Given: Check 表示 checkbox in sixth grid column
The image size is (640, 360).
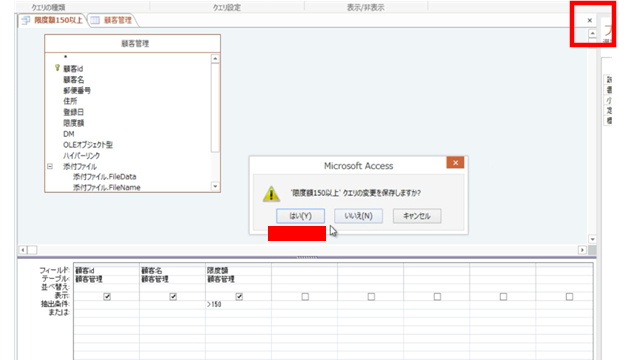Looking at the screenshot, I should (x=437, y=297).
